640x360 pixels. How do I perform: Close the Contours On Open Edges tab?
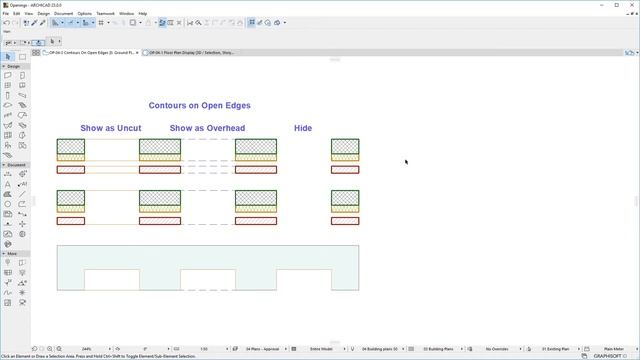pyautogui.click(x=137, y=53)
